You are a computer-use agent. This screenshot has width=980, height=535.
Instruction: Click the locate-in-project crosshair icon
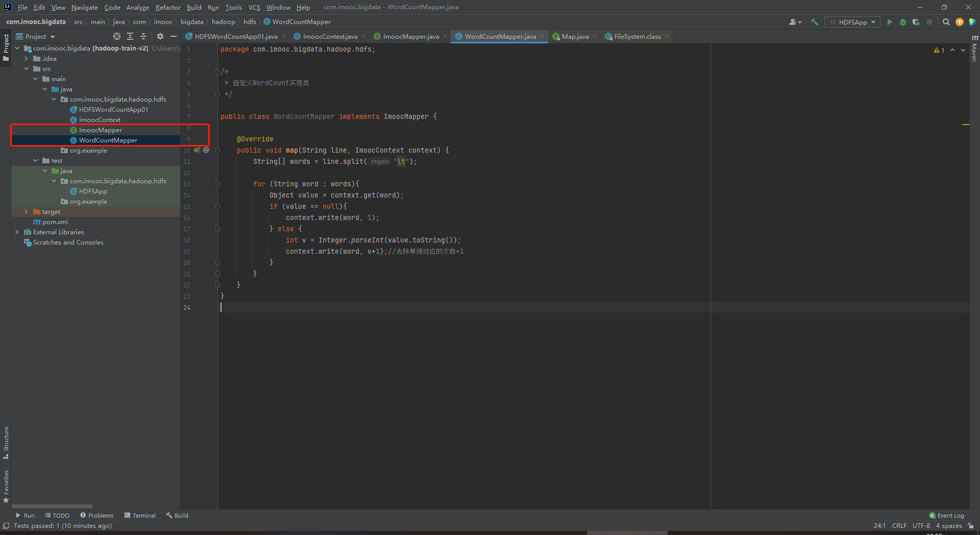(117, 36)
